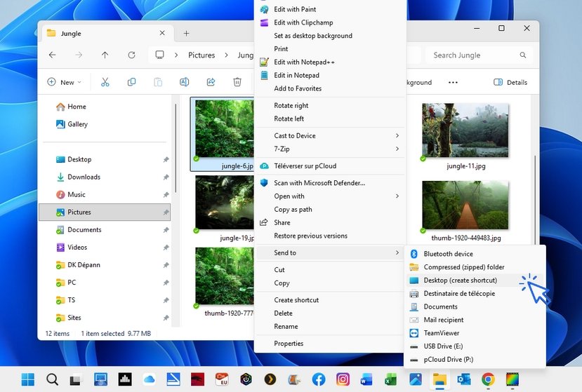Viewport: 582px width, 392px height.
Task: Open the Instagram icon in taskbar
Action: click(343, 379)
